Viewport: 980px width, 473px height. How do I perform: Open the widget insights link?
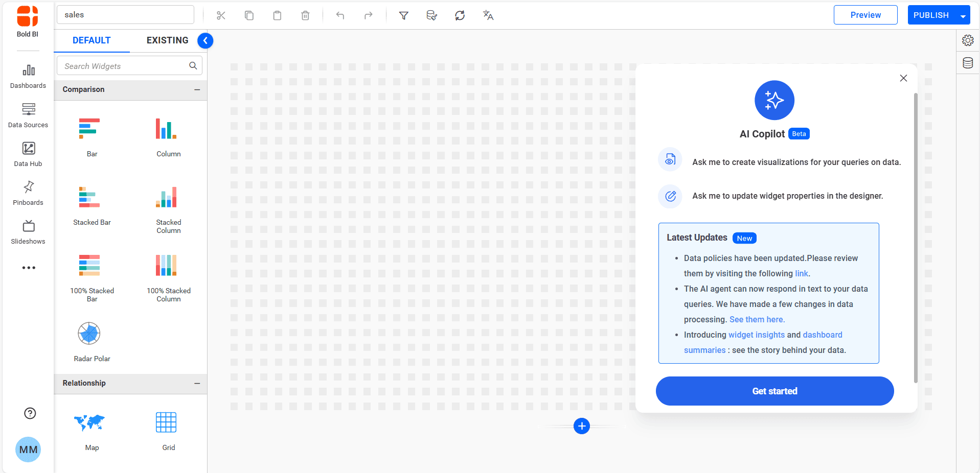point(757,335)
